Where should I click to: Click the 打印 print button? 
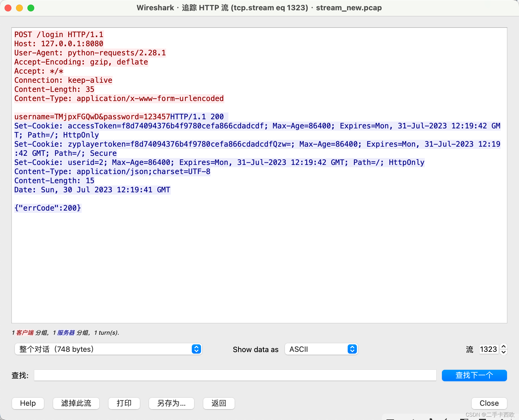pos(124,403)
